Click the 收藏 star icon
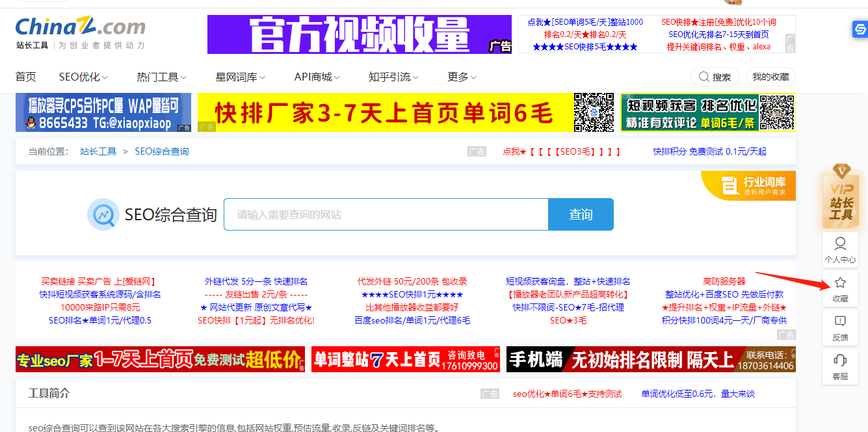This screenshot has height=432, width=868. 840,283
